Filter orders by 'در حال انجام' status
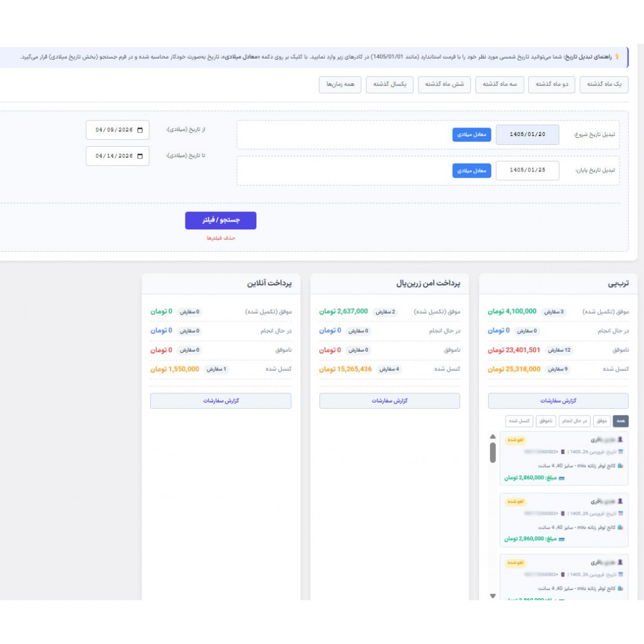644x644 pixels. coord(574,421)
